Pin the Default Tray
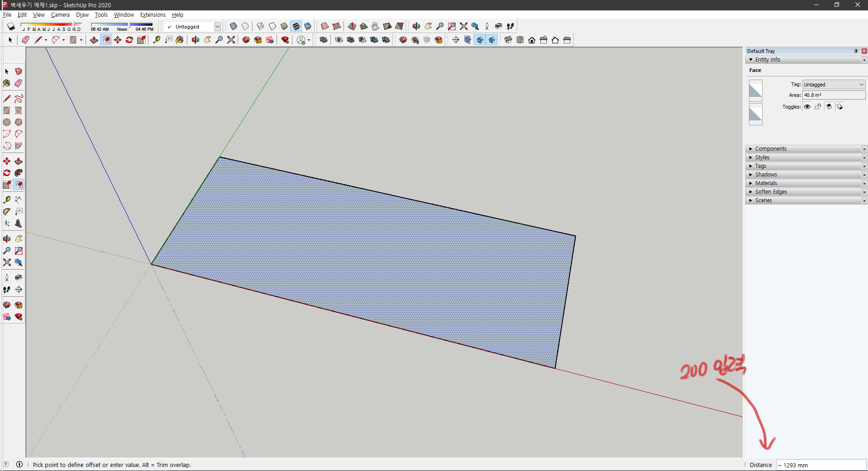This screenshot has width=868, height=471. (856, 51)
